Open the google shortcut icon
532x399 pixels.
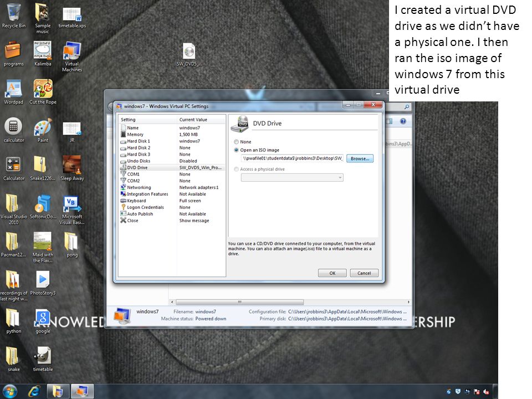click(x=43, y=321)
